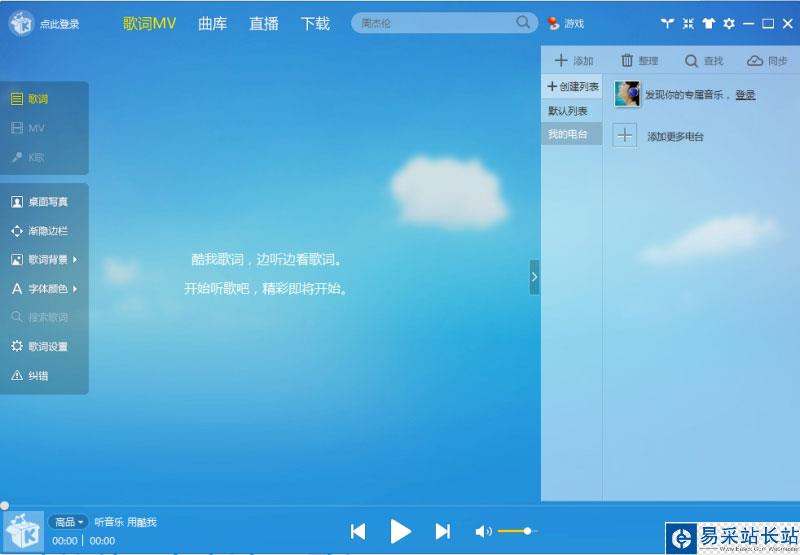This screenshot has width=800, height=555.
Task: Expand the 字体颜色 font color submenu
Action: [x=44, y=289]
